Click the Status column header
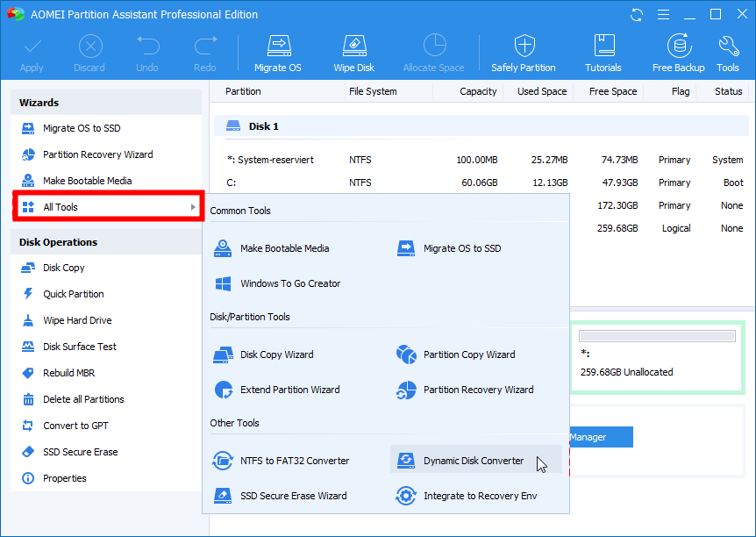The height and width of the screenshot is (537, 756). [729, 91]
